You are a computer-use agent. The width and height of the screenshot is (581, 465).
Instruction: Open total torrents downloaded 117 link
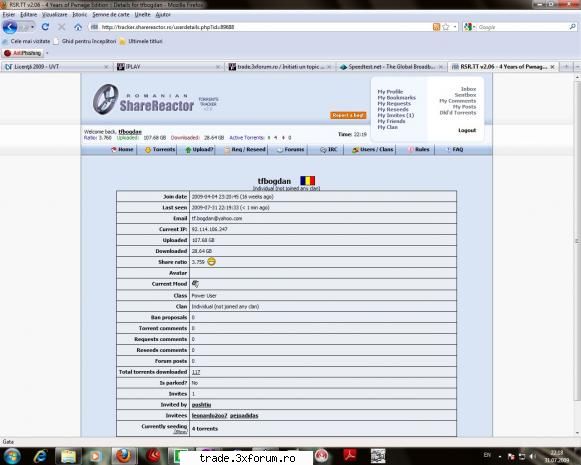click(196, 372)
